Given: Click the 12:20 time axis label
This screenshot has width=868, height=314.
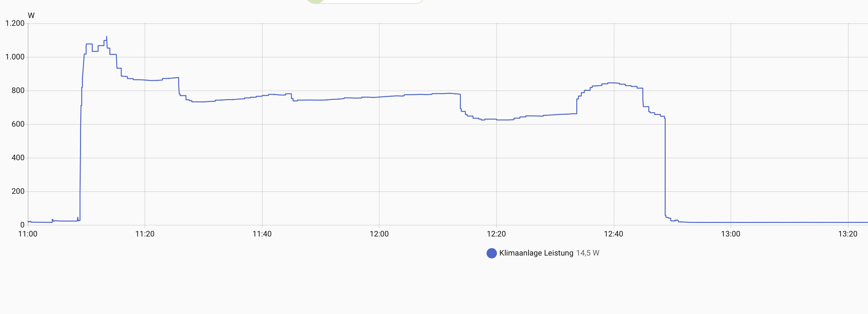Looking at the screenshot, I should [496, 234].
